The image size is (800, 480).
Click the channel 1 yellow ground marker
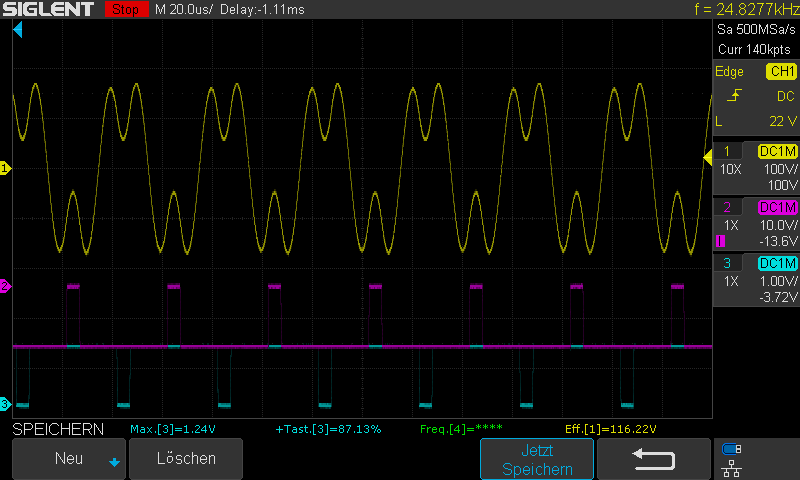pos(5,168)
